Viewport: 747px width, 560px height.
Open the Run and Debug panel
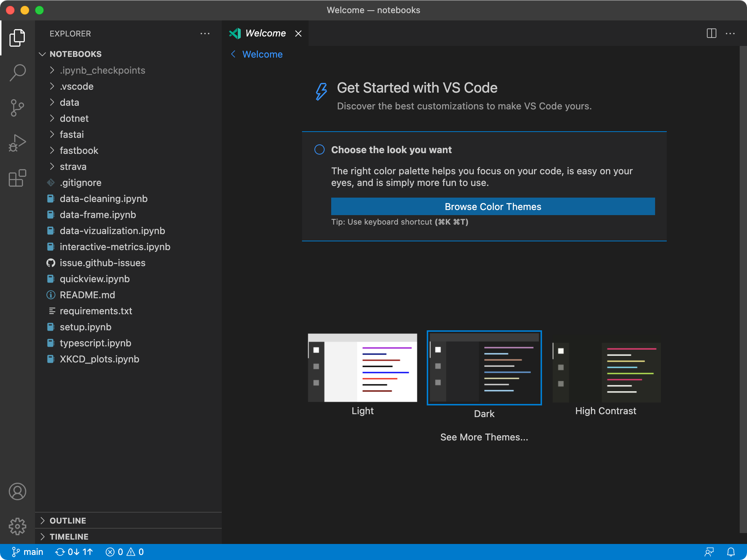point(18,143)
